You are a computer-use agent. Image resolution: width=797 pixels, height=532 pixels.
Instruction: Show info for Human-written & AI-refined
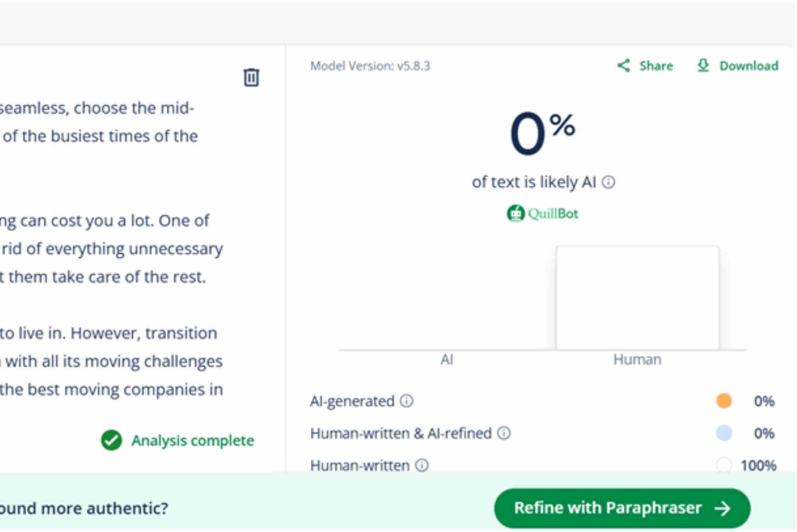[x=504, y=433]
